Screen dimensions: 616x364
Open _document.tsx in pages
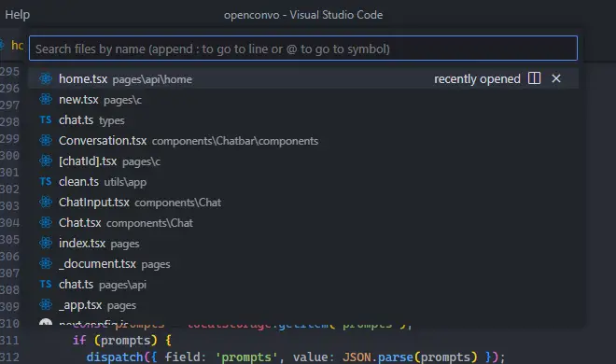pos(303,263)
